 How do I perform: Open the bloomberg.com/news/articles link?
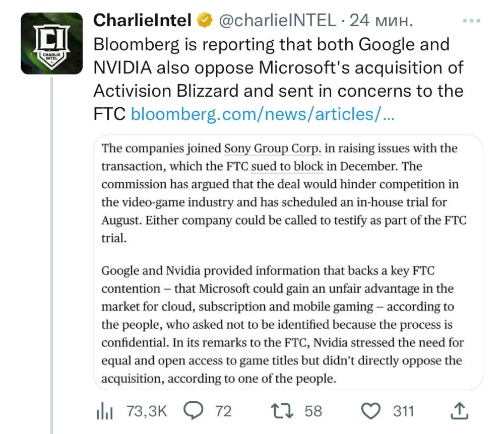(262, 114)
